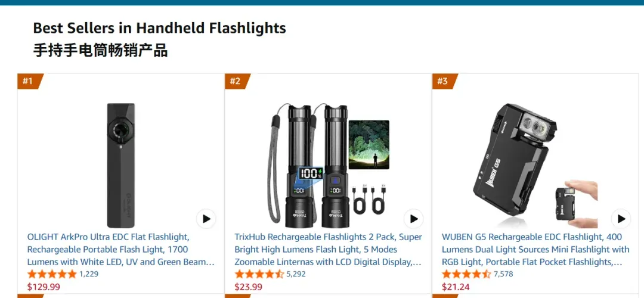The width and height of the screenshot is (644, 298).
Task: Click the #1 best seller rank badge
Action: click(x=30, y=81)
